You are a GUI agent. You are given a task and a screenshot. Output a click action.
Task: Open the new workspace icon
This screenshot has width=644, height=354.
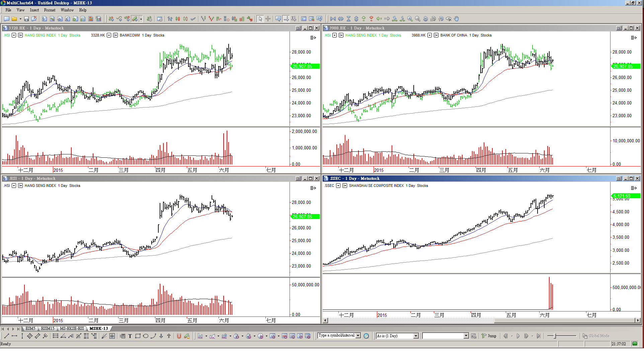click(6, 19)
